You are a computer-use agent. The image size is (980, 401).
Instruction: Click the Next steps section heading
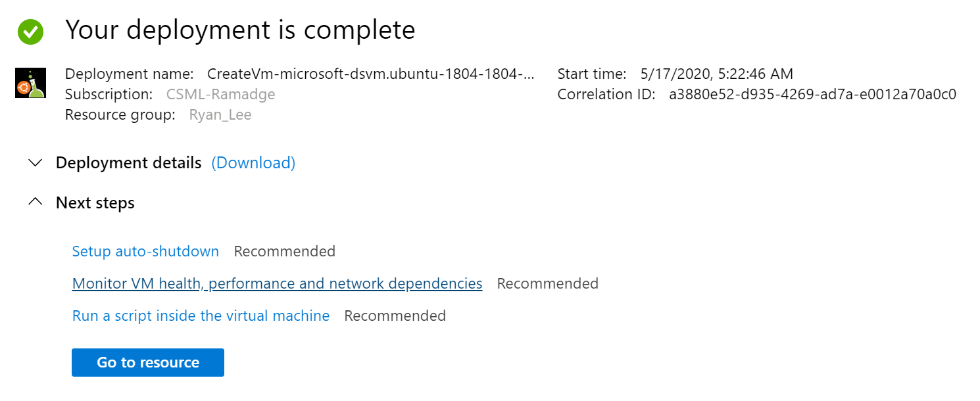95,202
